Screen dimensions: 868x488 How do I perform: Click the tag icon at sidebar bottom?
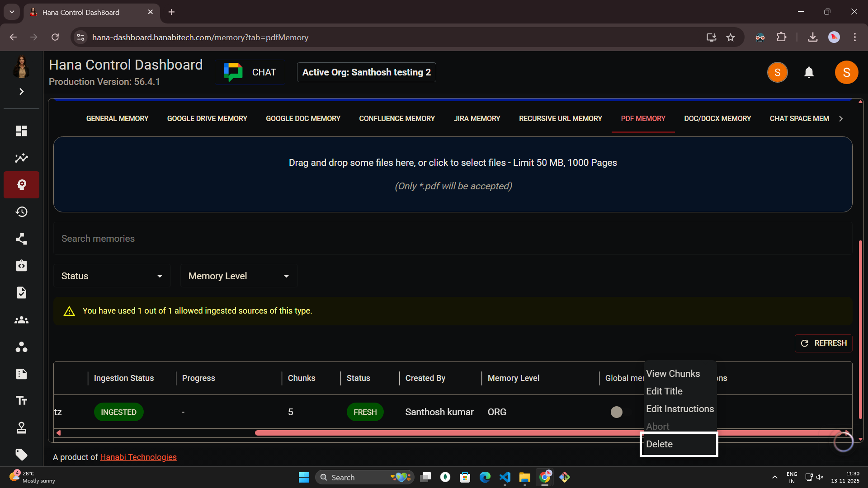click(21, 455)
